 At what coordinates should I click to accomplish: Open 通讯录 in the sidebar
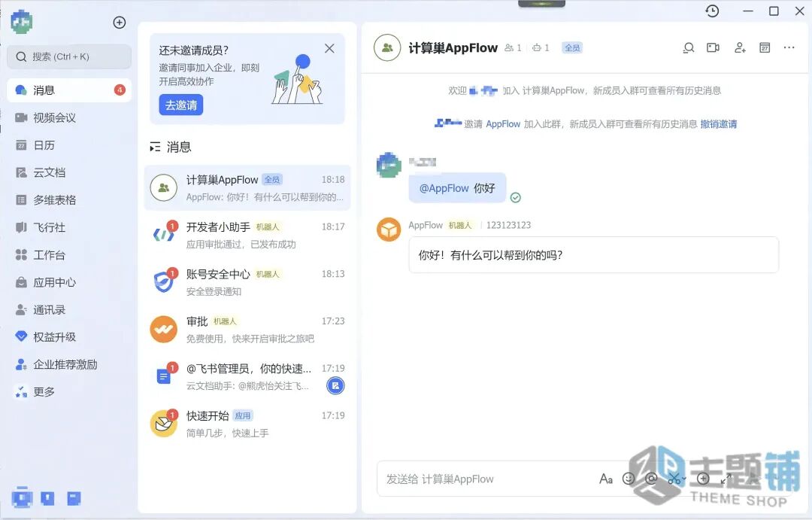click(69, 310)
